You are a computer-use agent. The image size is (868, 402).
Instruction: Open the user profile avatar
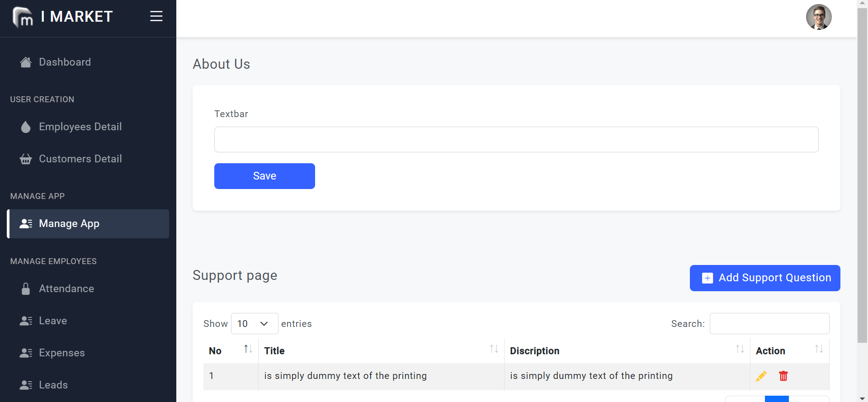[x=818, y=17]
